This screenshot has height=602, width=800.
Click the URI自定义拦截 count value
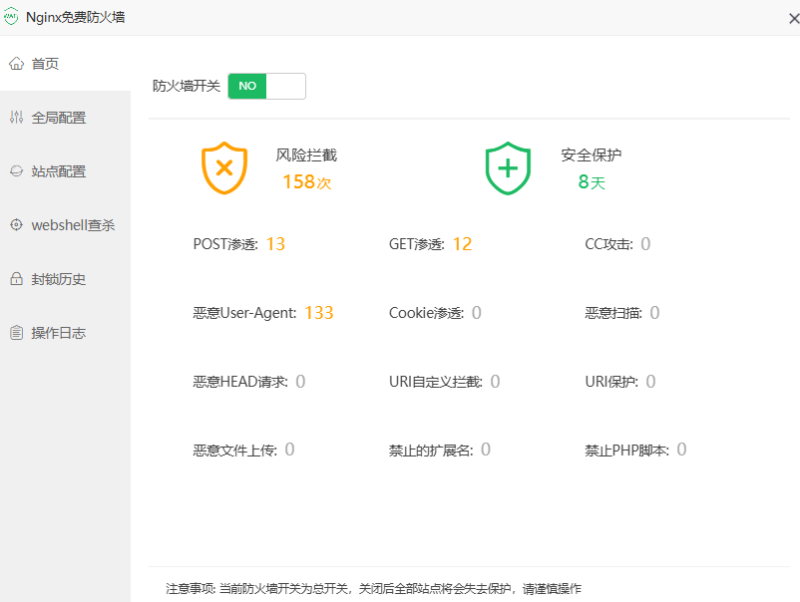tap(495, 382)
